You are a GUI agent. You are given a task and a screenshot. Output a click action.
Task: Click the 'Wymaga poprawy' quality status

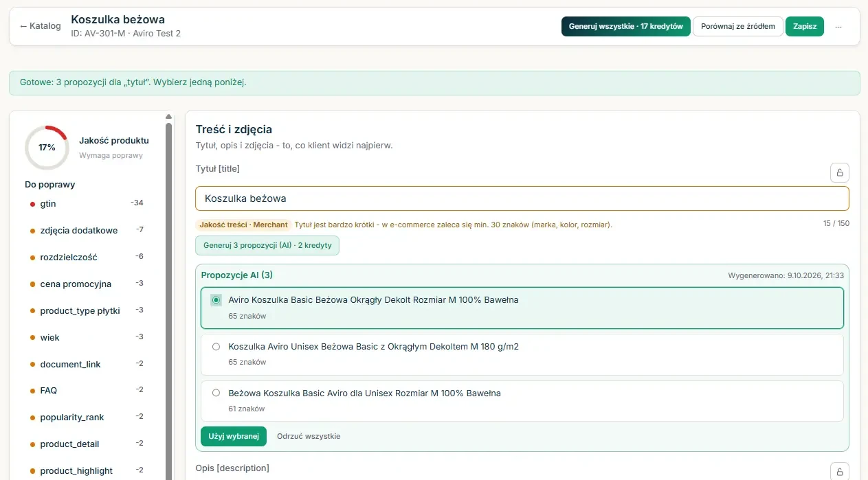(x=111, y=155)
